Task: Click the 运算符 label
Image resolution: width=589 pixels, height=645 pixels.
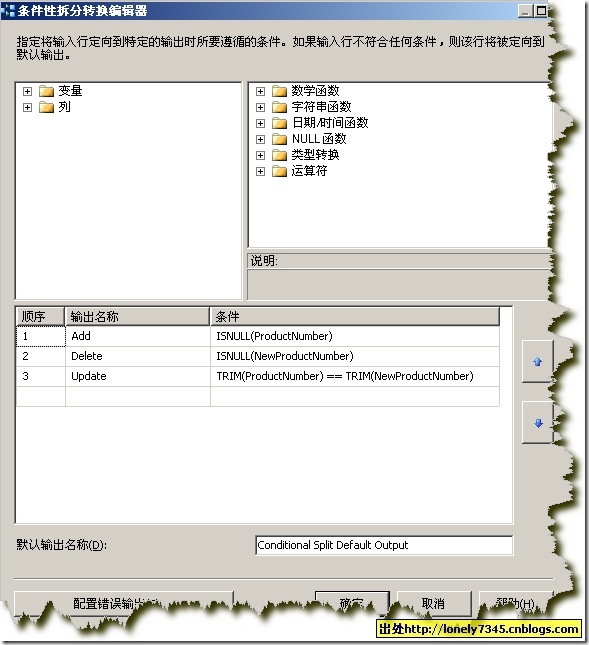Action: click(x=309, y=171)
